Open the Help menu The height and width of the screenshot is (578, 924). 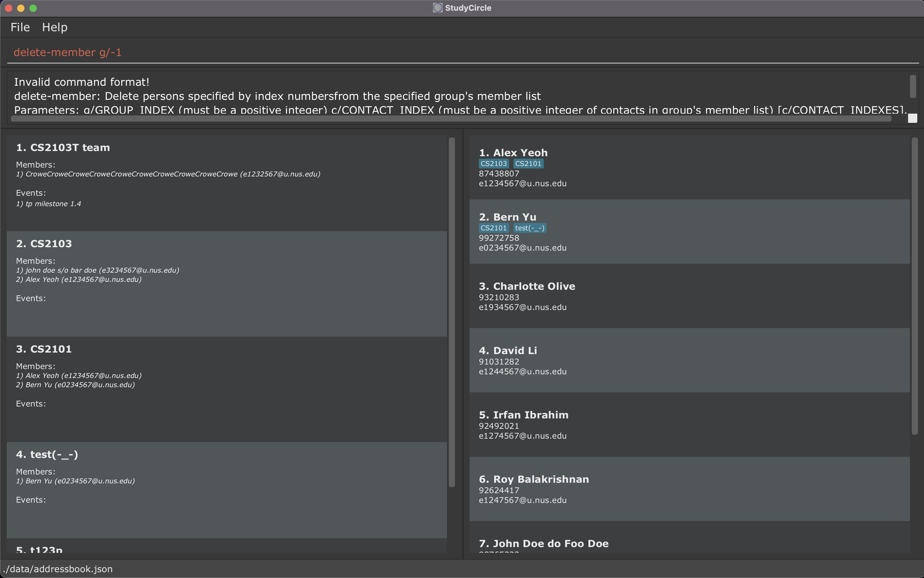54,27
